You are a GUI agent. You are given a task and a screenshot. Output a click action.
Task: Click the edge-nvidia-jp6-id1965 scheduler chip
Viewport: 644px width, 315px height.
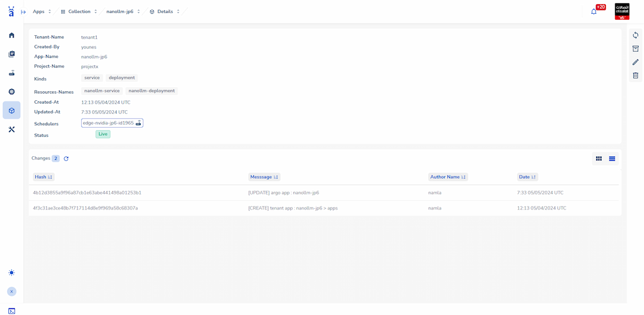[x=112, y=123]
